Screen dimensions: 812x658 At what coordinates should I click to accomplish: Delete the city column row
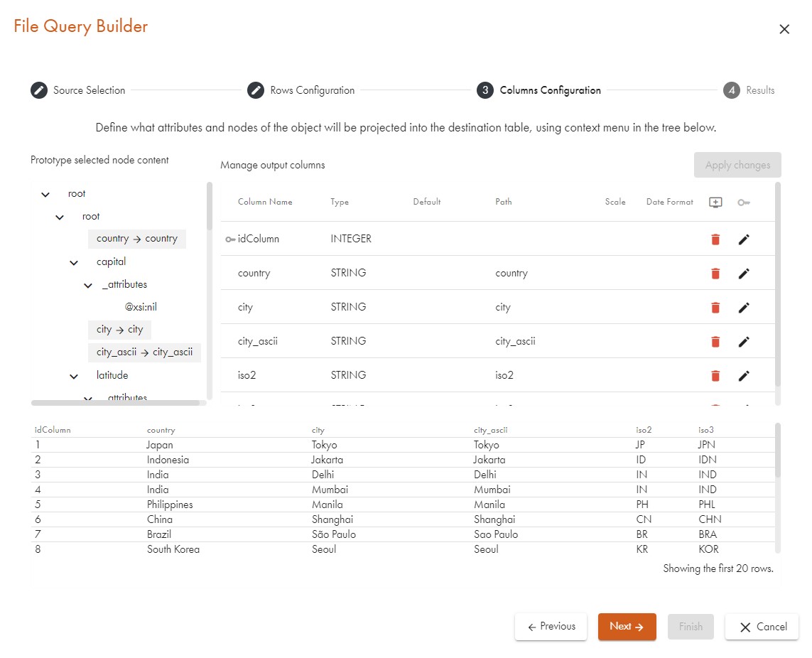point(715,308)
